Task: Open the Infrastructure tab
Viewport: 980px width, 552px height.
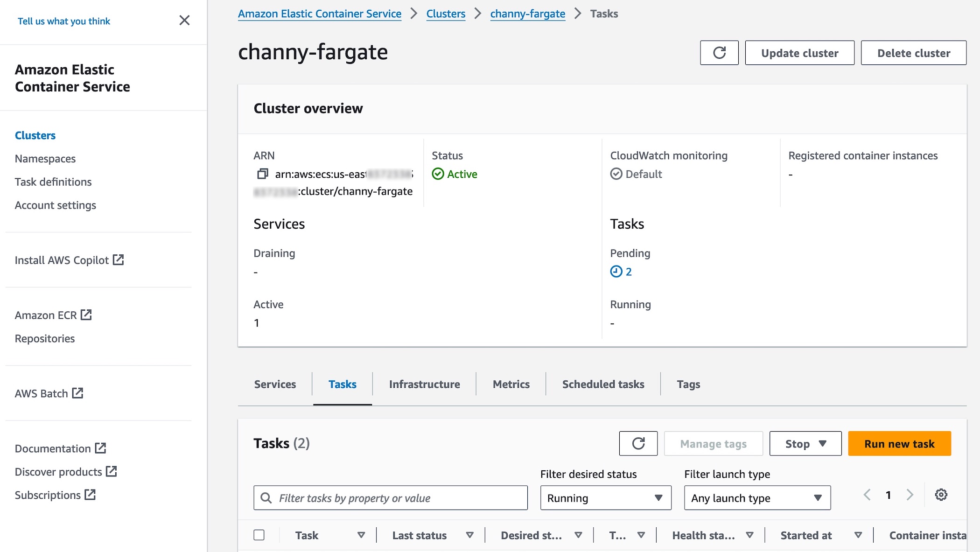Action: 424,384
